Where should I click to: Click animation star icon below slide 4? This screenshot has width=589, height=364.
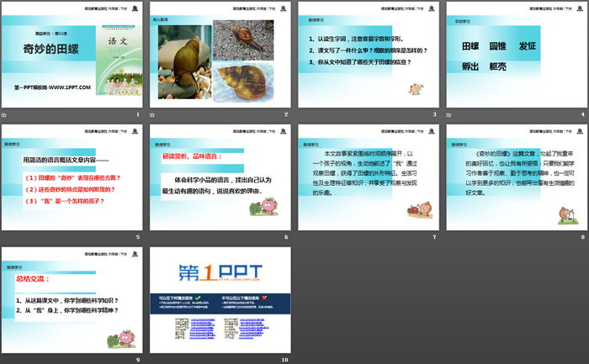point(448,114)
